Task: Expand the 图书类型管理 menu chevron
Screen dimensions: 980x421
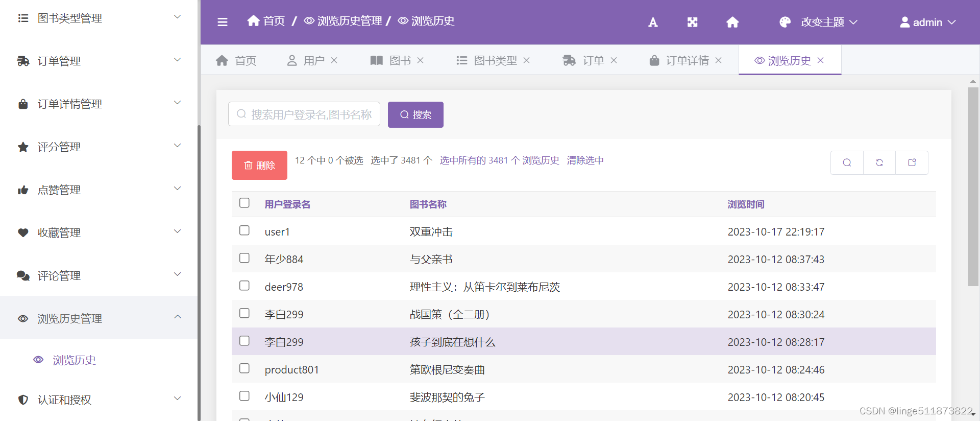Action: point(178,17)
